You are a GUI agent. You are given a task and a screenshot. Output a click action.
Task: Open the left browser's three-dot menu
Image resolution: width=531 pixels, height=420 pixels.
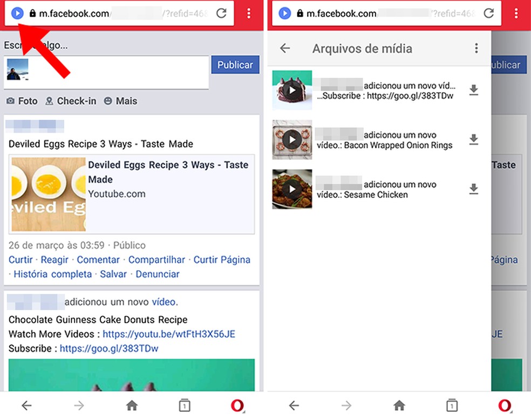click(x=249, y=13)
